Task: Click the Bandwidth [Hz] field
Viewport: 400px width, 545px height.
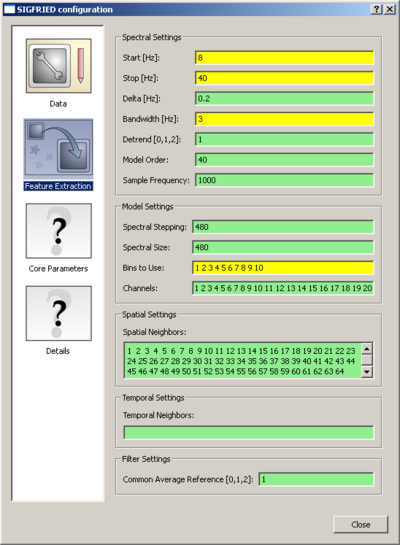Action: [284, 119]
